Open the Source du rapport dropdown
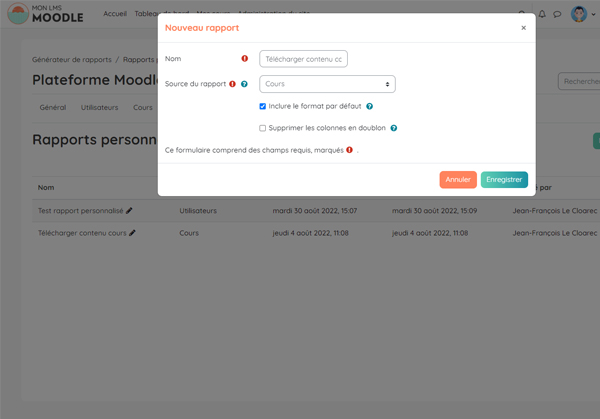The image size is (600, 419). tap(327, 84)
